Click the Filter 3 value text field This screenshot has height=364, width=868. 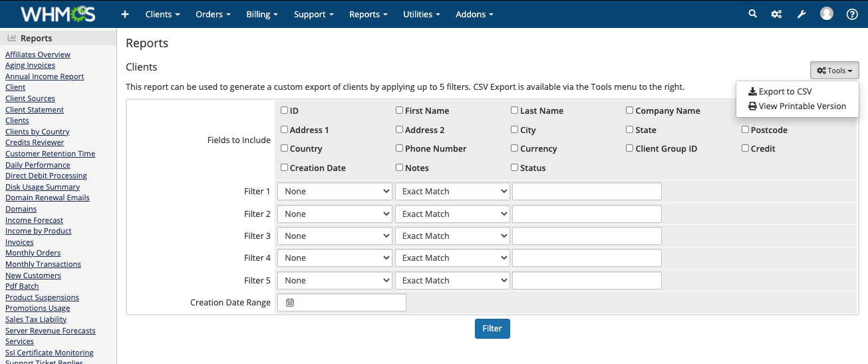(x=587, y=236)
